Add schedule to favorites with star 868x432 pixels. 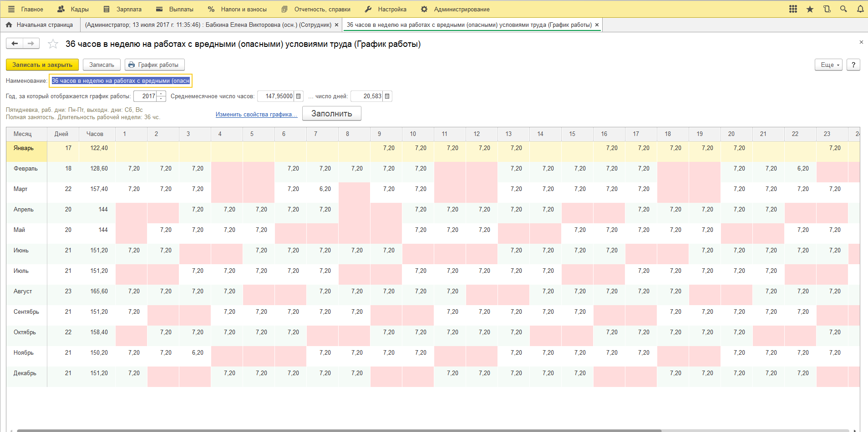pyautogui.click(x=53, y=44)
